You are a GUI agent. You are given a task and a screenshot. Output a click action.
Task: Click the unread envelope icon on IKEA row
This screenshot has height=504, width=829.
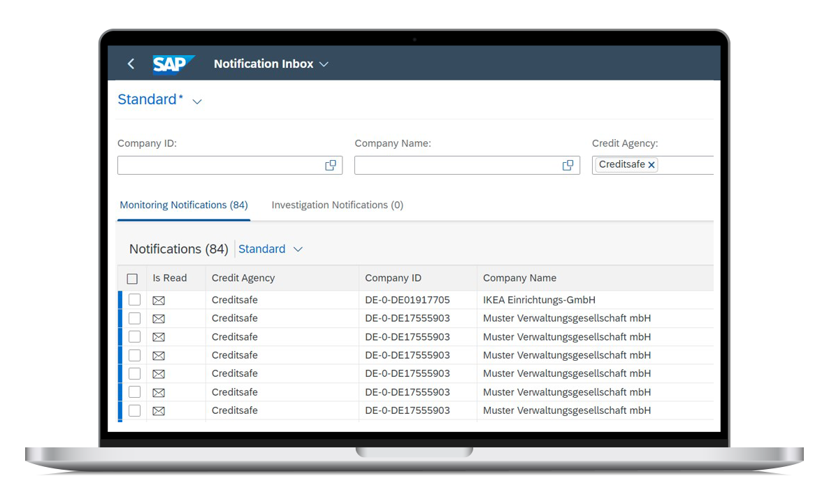pyautogui.click(x=159, y=299)
